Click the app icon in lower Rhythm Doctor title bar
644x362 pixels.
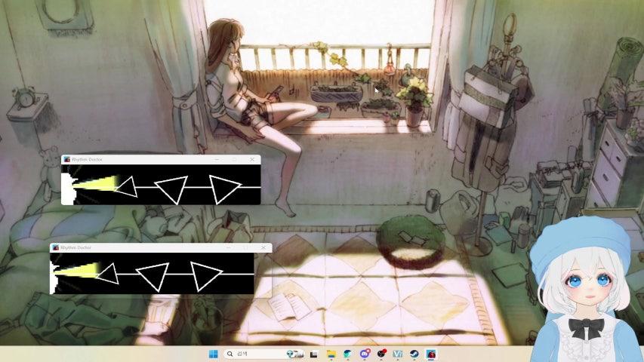[x=55, y=247]
